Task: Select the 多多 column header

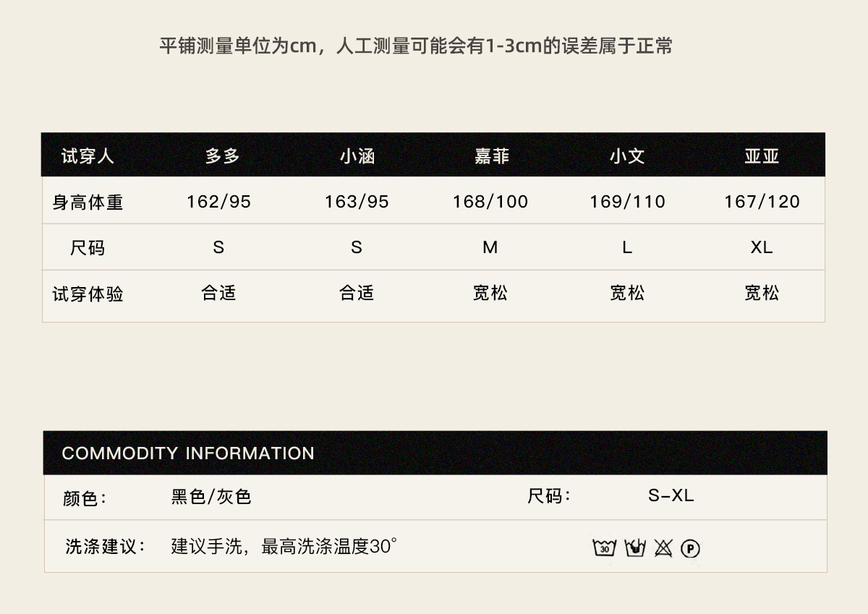Action: (x=222, y=156)
